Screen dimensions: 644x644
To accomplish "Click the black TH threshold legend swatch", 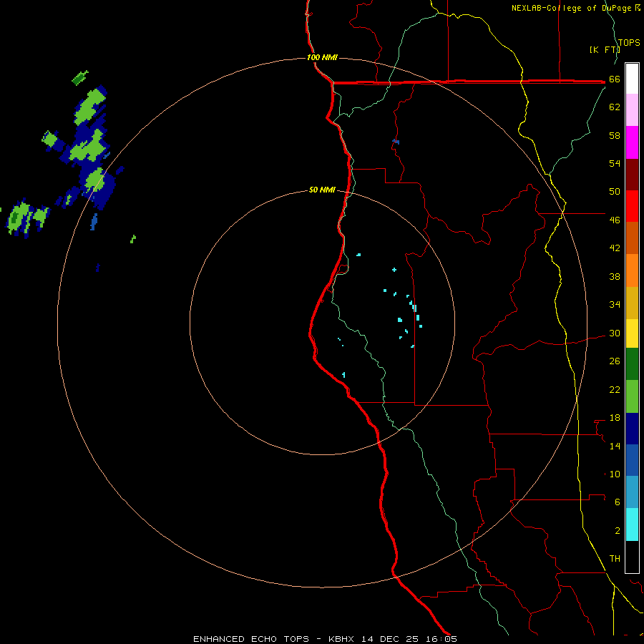I will (x=632, y=557).
